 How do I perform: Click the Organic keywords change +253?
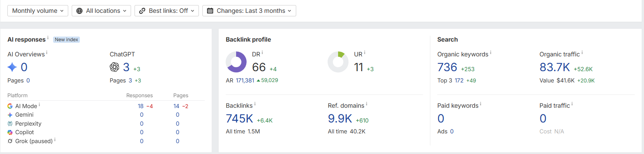point(468,69)
